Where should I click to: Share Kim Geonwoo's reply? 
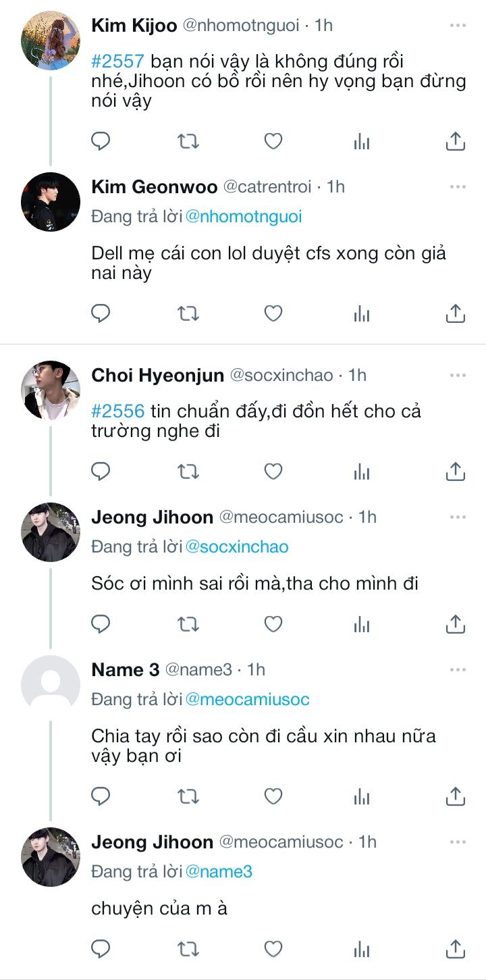pos(456,313)
